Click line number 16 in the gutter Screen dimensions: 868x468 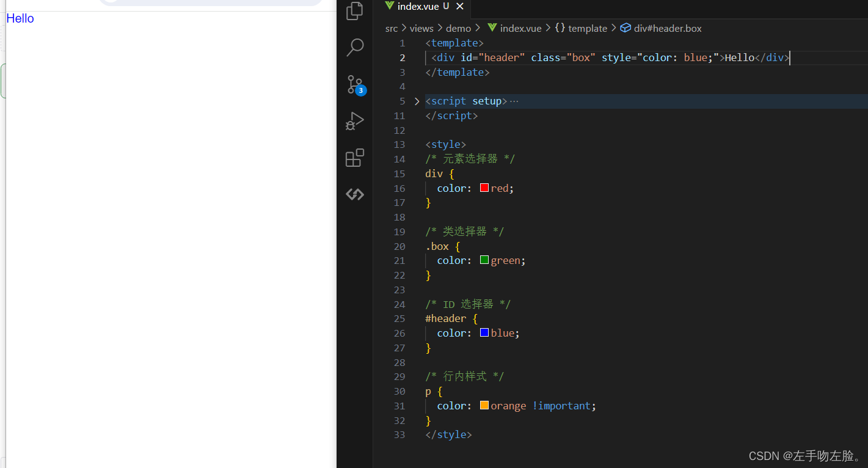coord(399,188)
